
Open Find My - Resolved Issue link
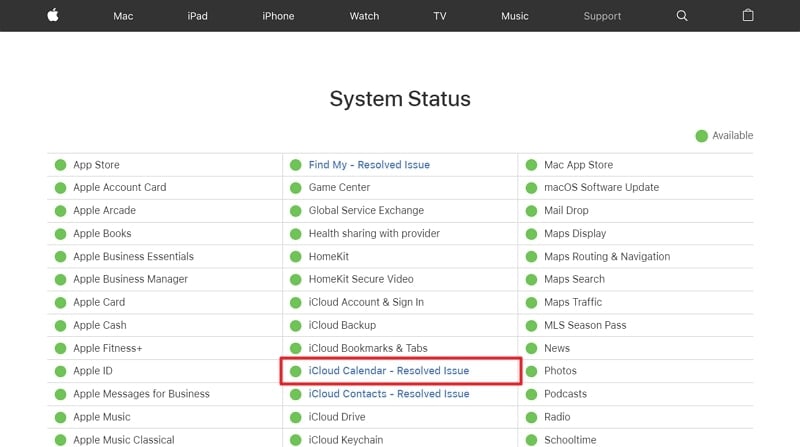(369, 165)
